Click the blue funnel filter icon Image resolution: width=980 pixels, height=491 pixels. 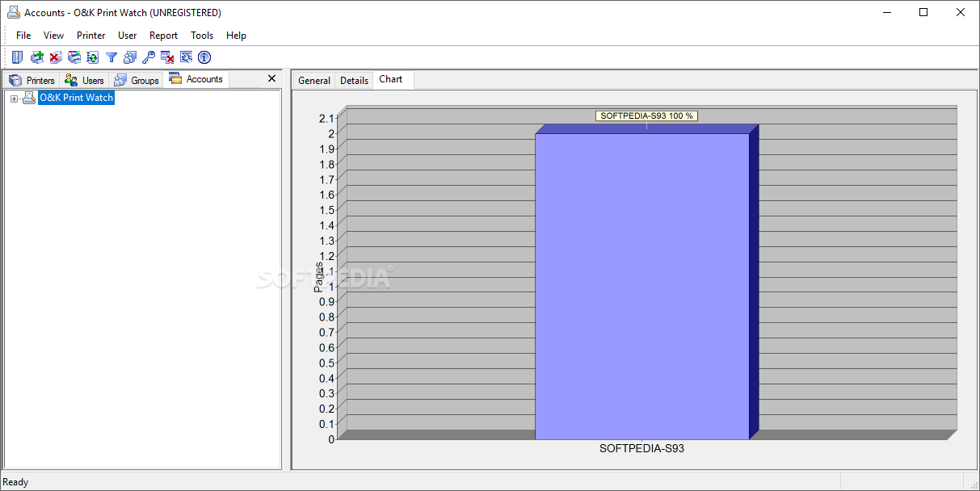pos(111,57)
